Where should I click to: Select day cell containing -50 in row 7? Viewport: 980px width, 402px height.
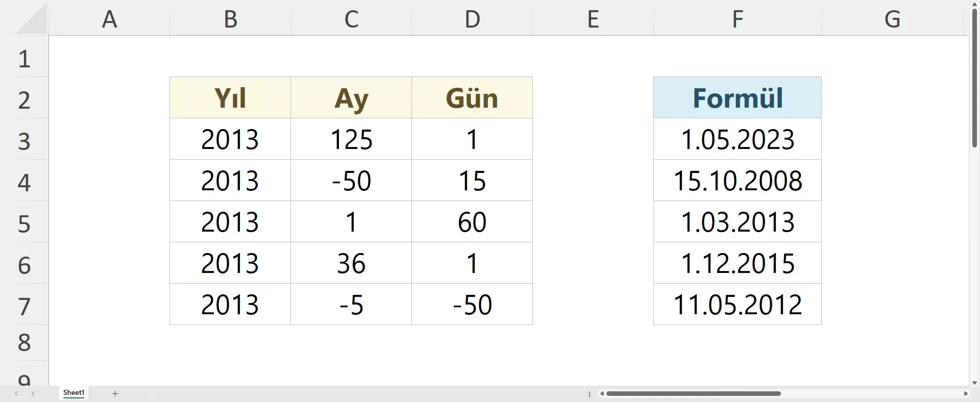(x=472, y=305)
